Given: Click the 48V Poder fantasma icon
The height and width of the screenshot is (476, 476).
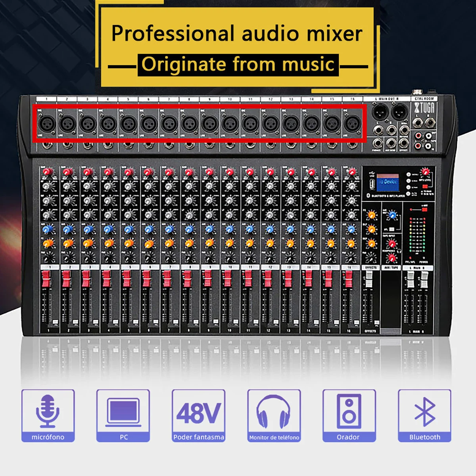Looking at the screenshot, I should tap(198, 416).
